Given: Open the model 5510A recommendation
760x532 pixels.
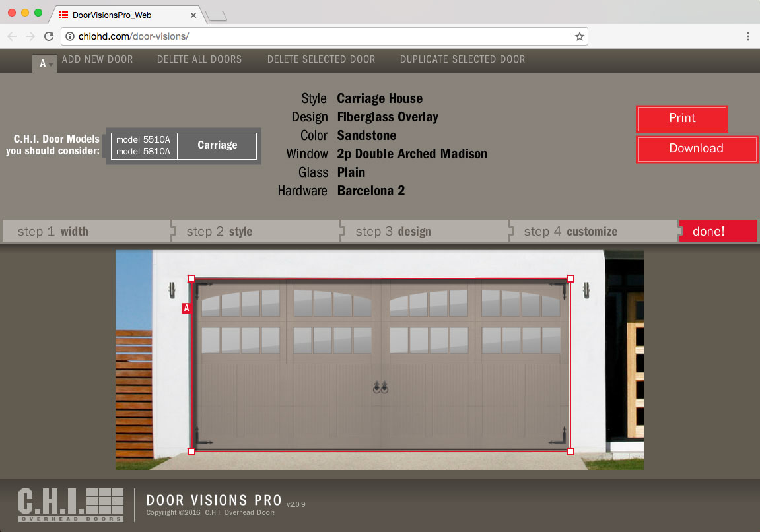Looking at the screenshot, I should tap(143, 139).
